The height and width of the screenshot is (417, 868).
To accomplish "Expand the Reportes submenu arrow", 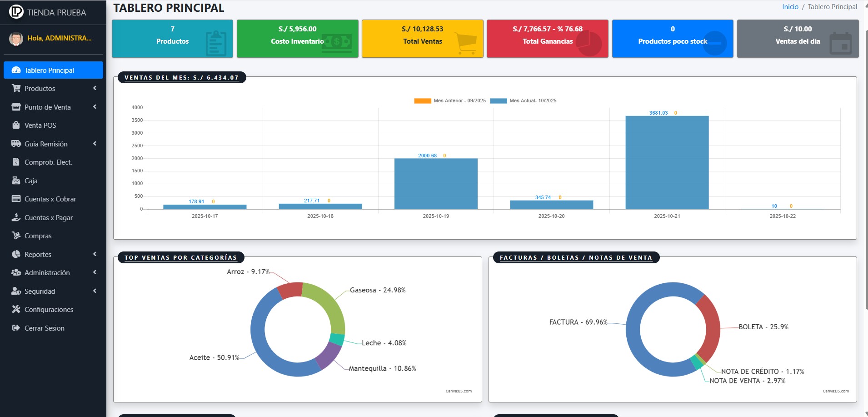I will [95, 254].
